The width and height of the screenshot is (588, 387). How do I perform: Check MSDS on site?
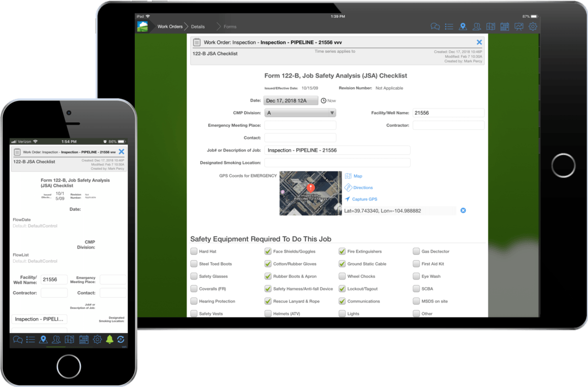click(x=416, y=301)
